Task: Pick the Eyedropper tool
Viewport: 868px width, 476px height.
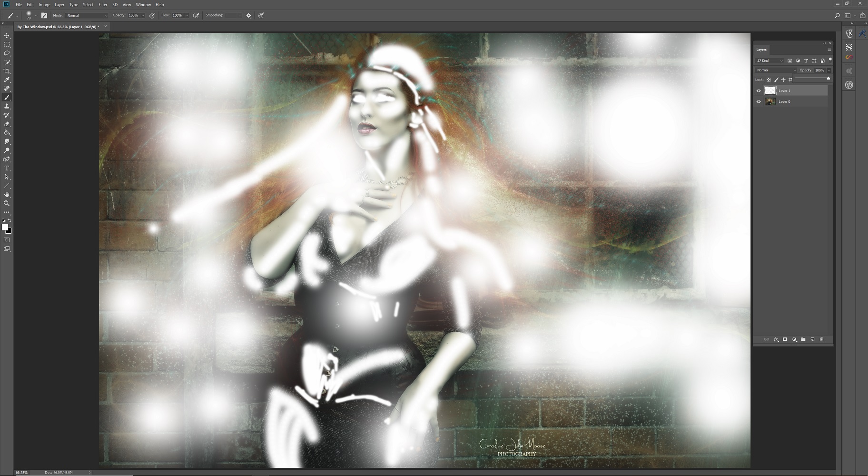Action: click(7, 80)
